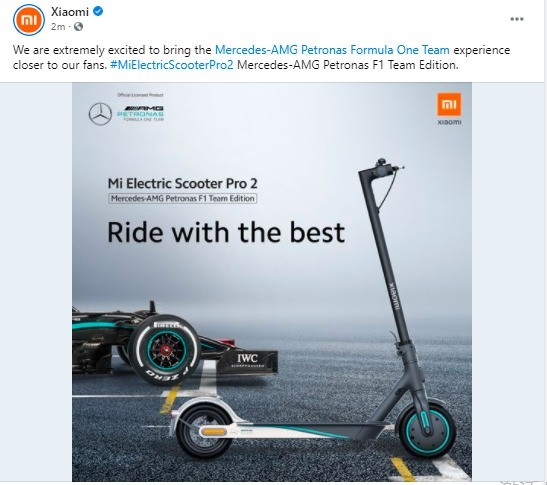
Task: Click the Xiaomi page name
Action: (x=70, y=12)
